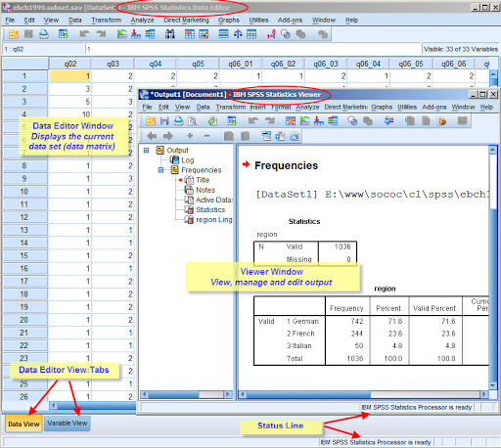Viewport: 501px width, 448px height.
Task: Open the Utilities menu in Data Editor
Action: (x=258, y=21)
